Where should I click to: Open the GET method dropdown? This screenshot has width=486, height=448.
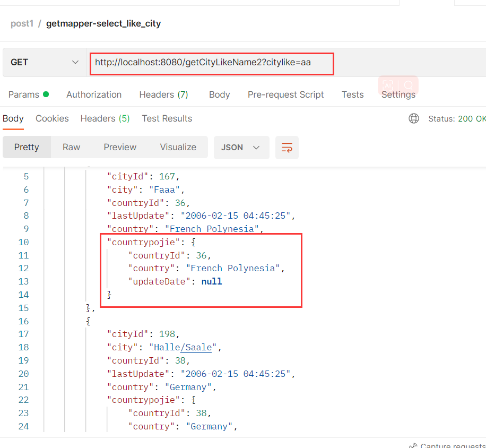[x=45, y=62]
